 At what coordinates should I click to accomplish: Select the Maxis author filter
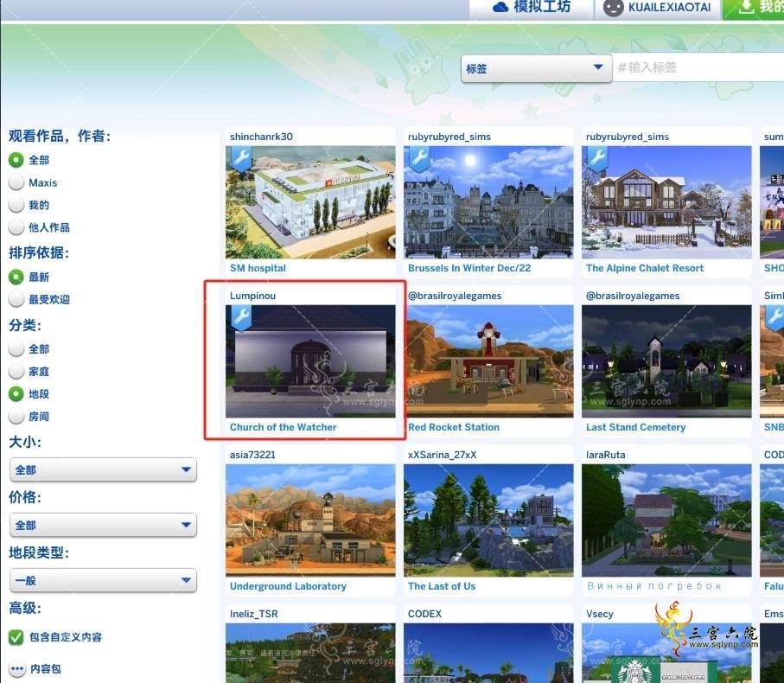[16, 182]
